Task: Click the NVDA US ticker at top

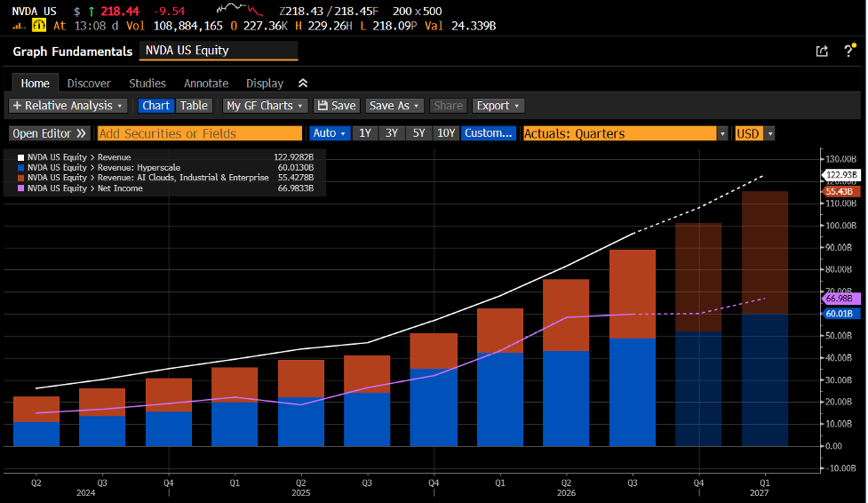Action: pos(35,11)
